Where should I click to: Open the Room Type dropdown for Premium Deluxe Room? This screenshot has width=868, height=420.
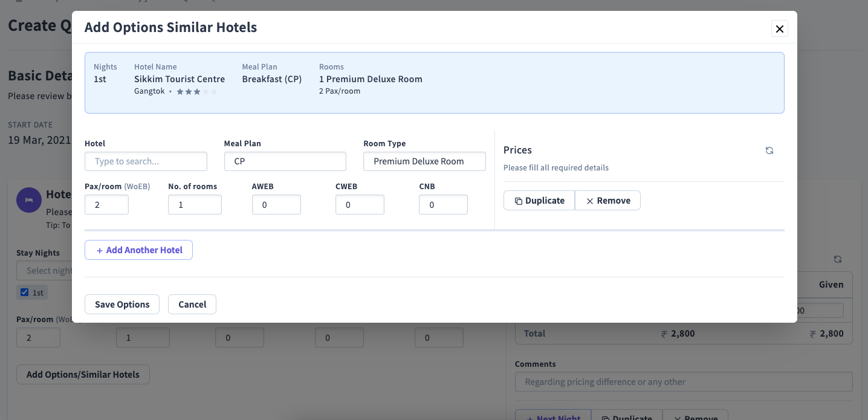click(424, 161)
